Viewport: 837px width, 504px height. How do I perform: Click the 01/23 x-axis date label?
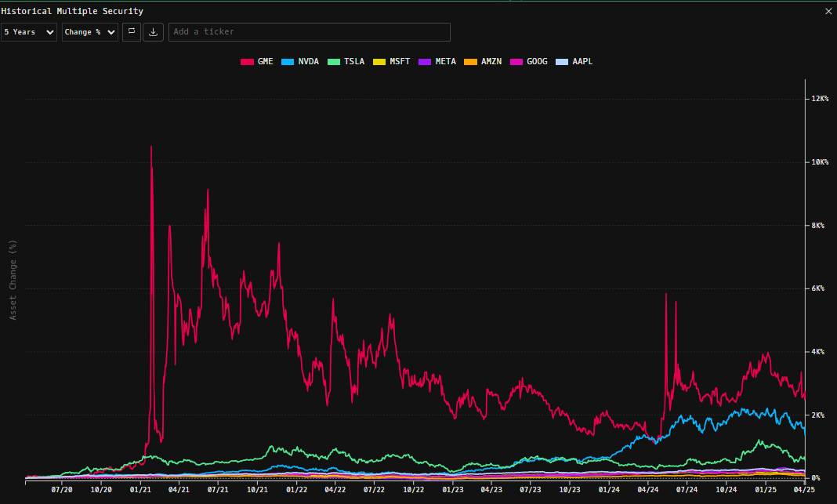(x=453, y=490)
